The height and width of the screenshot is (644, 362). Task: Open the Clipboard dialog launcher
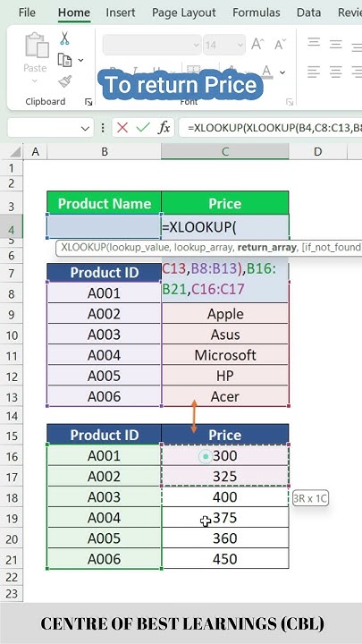pyautogui.click(x=88, y=102)
